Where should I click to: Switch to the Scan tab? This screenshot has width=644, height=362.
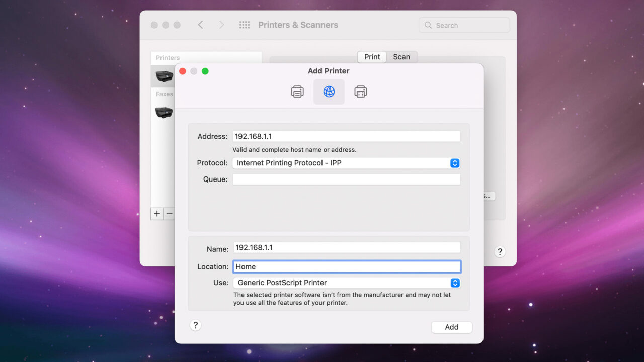point(401,57)
